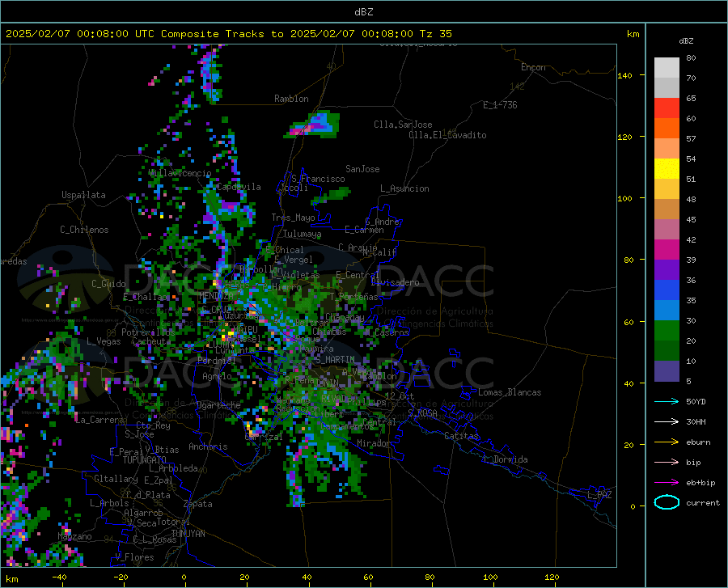
Task: Click the 0 km mark on horizontal axis
Action: pyautogui.click(x=184, y=577)
